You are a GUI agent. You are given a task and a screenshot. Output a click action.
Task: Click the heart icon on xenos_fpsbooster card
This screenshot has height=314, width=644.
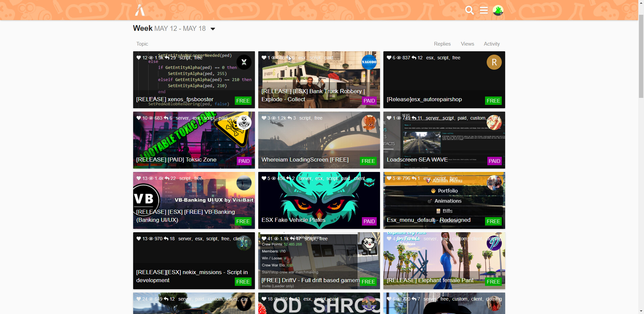coord(139,58)
